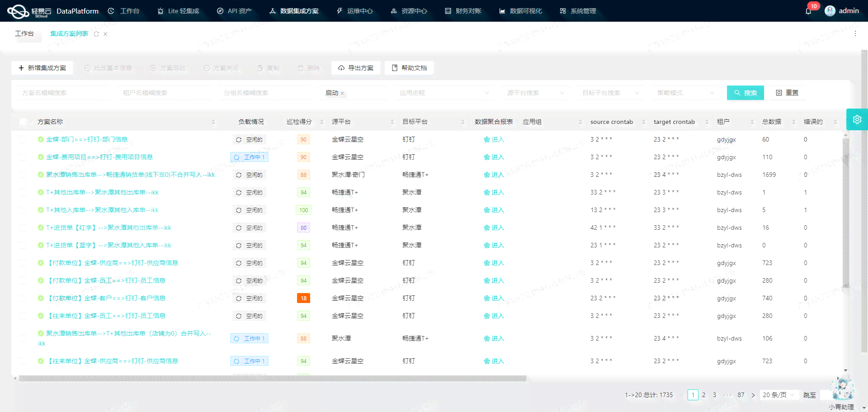Check row 金蝶-费用项目==>钉钉-费用项目信息
Viewport: 868px width, 412px height.
click(23, 157)
